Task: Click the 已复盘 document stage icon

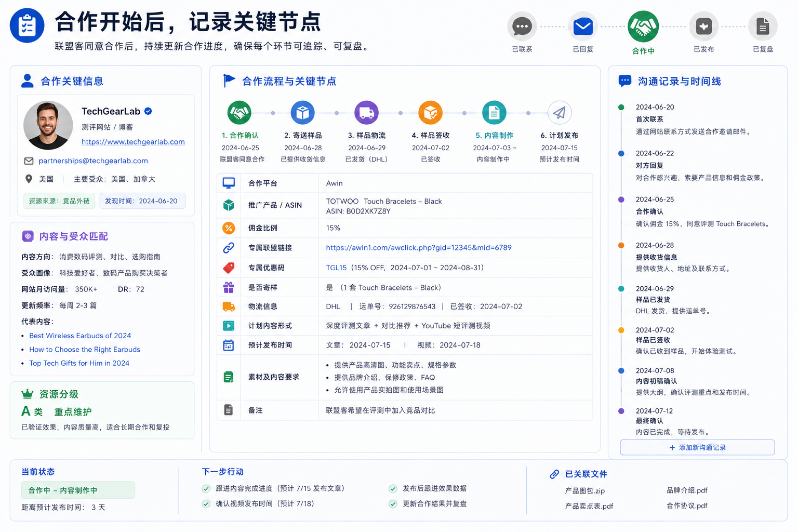Action: pyautogui.click(x=763, y=26)
